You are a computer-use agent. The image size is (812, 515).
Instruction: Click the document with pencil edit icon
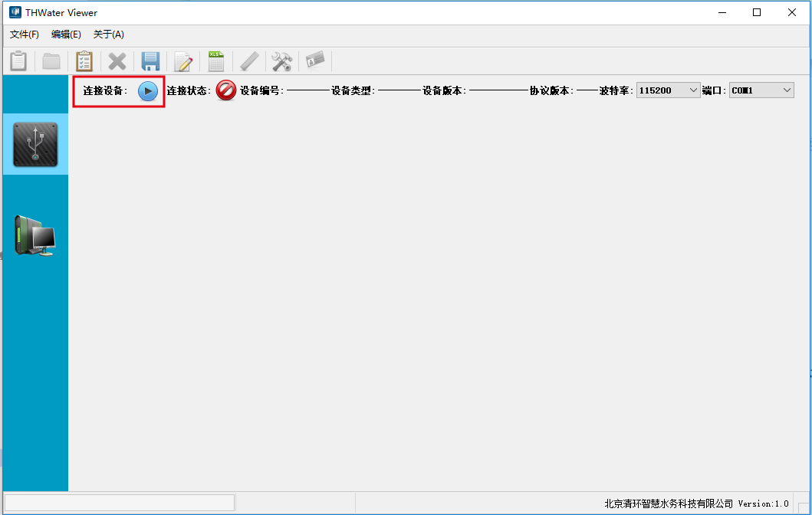pos(183,61)
